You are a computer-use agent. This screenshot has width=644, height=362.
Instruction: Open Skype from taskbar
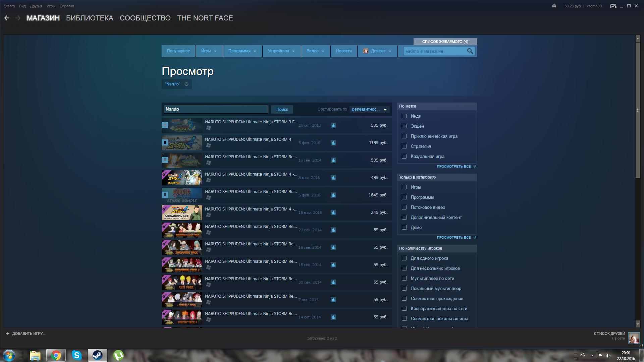(77, 355)
